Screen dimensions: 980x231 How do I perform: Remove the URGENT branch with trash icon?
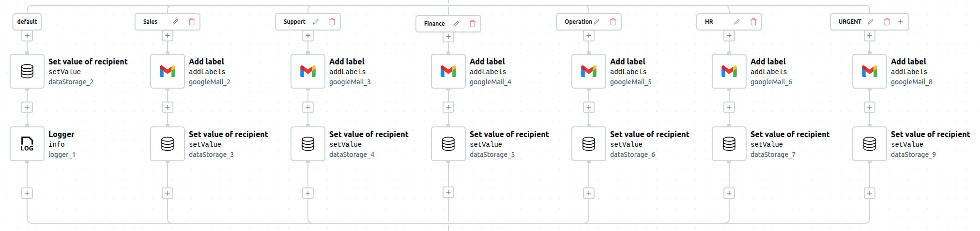[887, 22]
